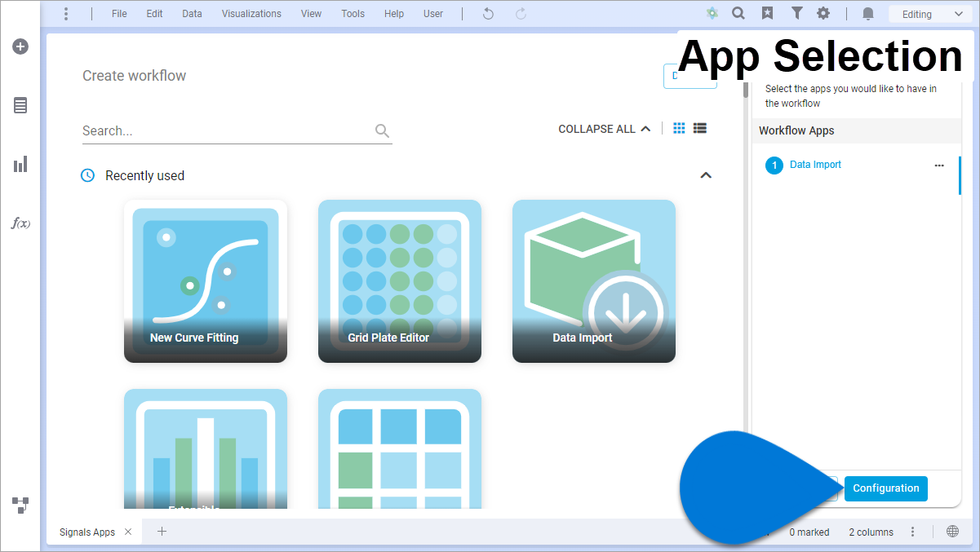Open the Data menu
The height and width of the screenshot is (552, 980).
193,14
